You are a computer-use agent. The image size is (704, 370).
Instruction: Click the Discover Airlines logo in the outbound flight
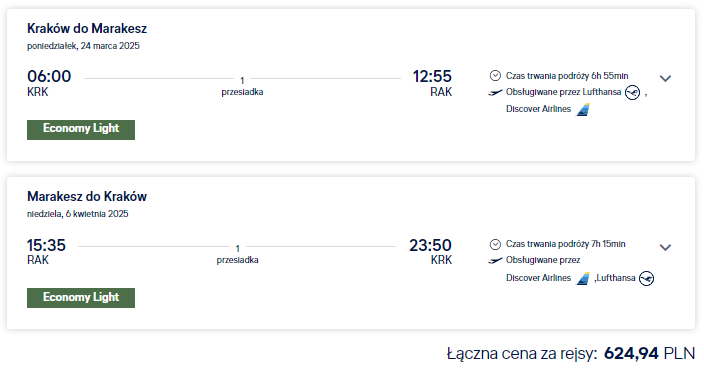pos(583,110)
